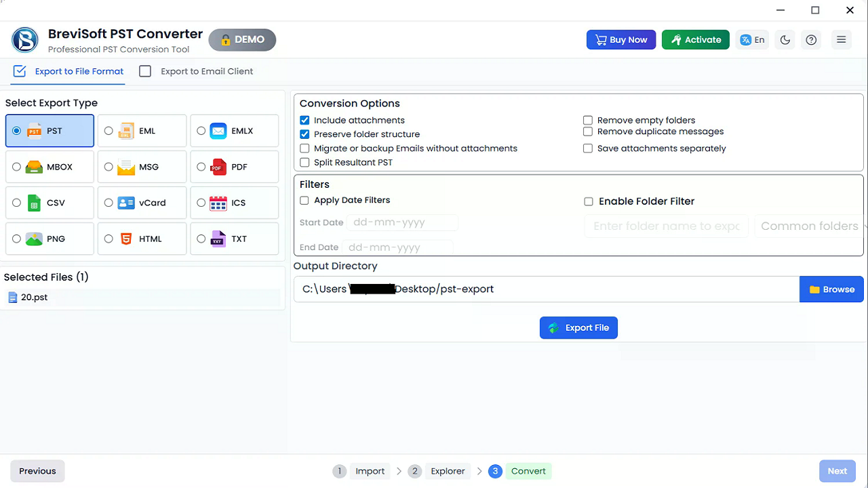Screen dimensions: 868x488
Task: Select the 20.pst file entry
Action: point(141,298)
